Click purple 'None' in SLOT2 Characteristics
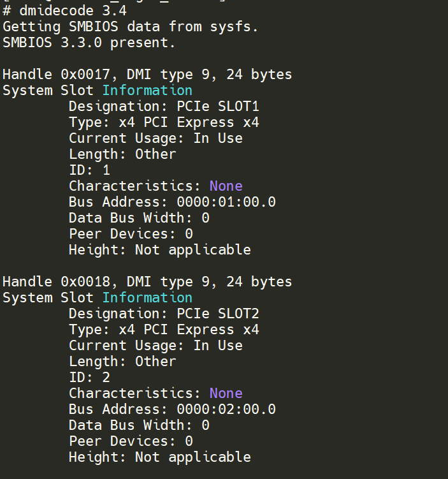 pos(226,394)
